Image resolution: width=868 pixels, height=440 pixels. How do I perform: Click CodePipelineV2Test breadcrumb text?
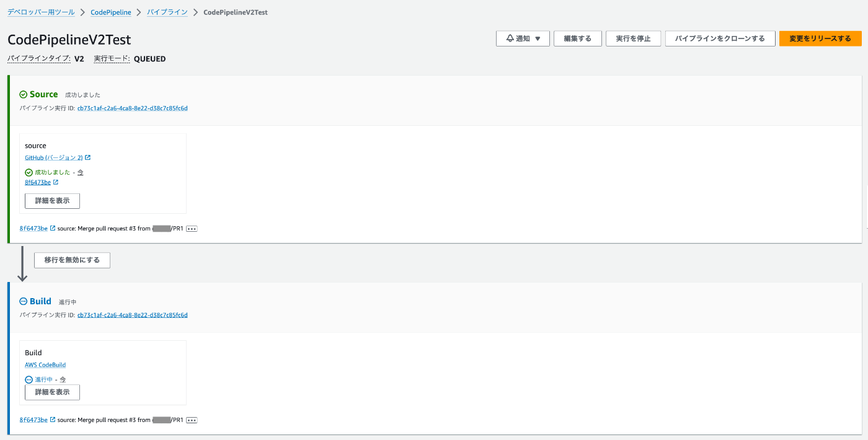pos(236,12)
